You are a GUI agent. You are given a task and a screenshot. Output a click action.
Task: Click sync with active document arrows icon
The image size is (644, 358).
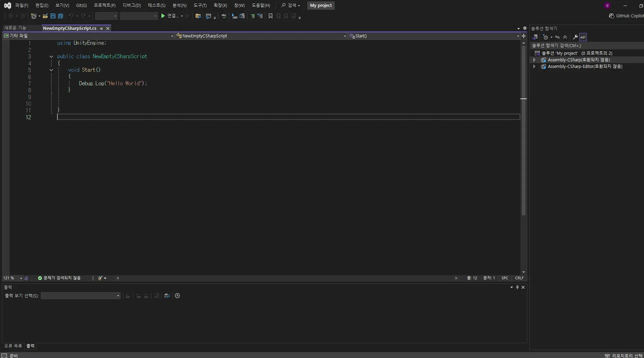pyautogui.click(x=557, y=37)
